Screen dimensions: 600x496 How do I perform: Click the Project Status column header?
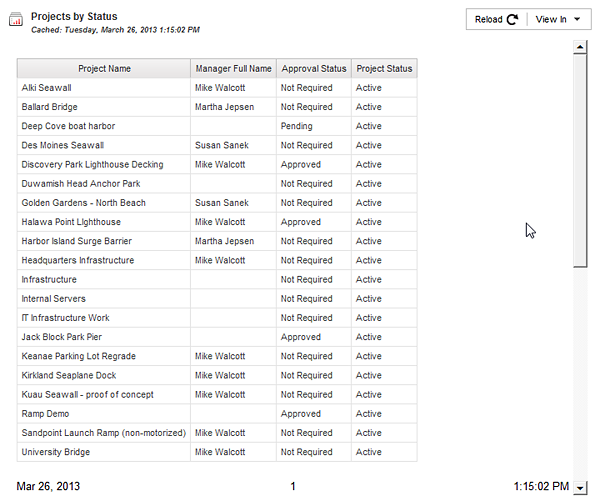[x=384, y=69]
